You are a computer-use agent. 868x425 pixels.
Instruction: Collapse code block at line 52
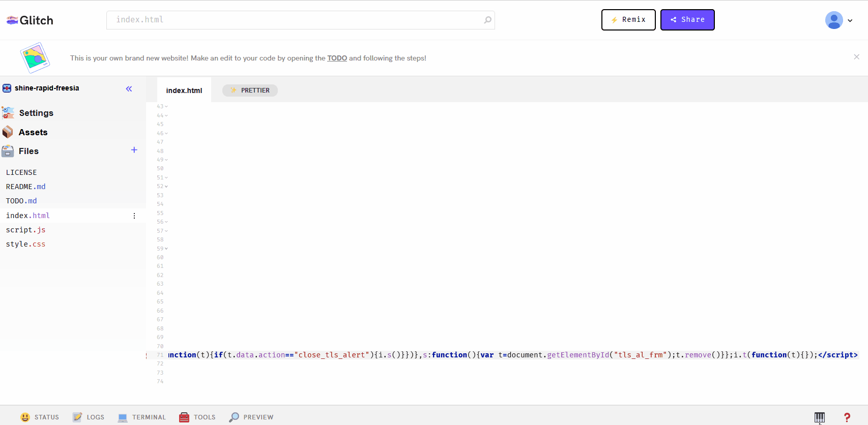coord(166,187)
